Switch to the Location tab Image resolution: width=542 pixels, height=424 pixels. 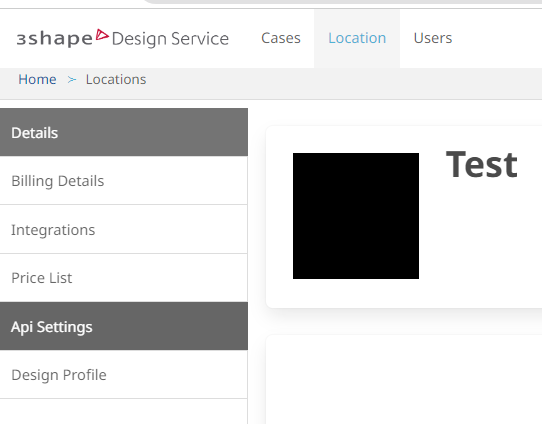[357, 38]
